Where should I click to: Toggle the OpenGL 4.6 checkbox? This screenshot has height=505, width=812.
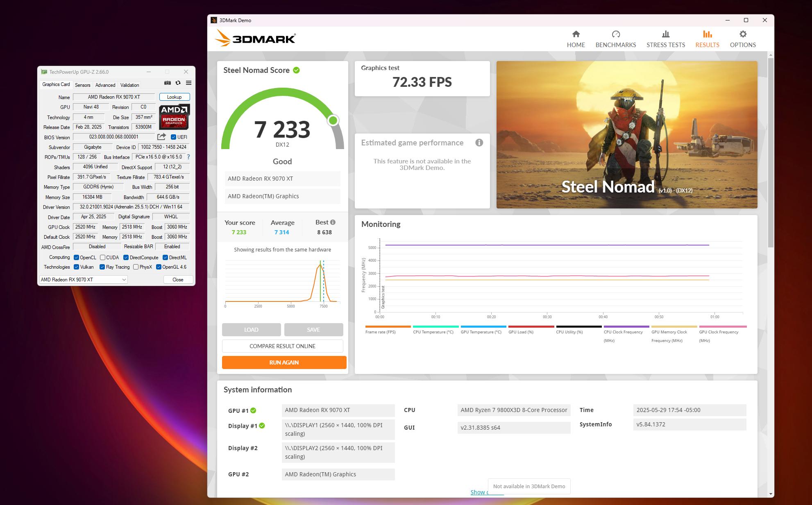(159, 267)
